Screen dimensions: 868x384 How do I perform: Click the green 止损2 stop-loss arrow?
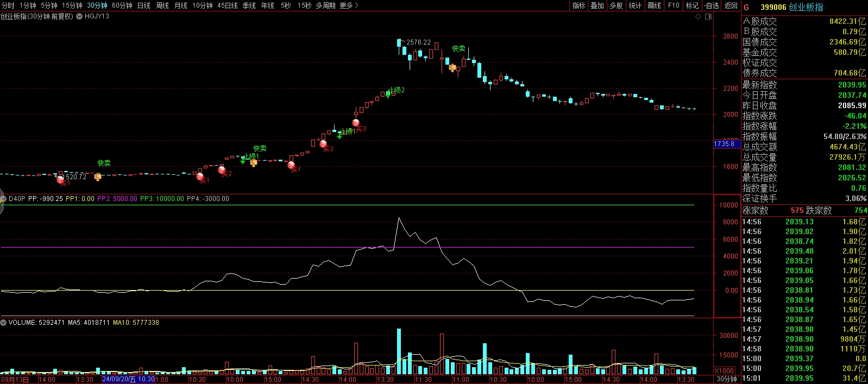pos(388,95)
